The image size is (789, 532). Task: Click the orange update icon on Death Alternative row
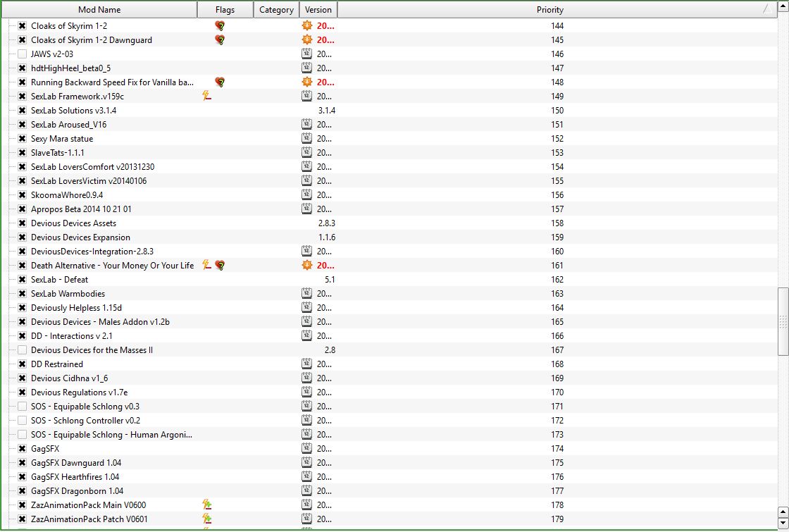306,266
